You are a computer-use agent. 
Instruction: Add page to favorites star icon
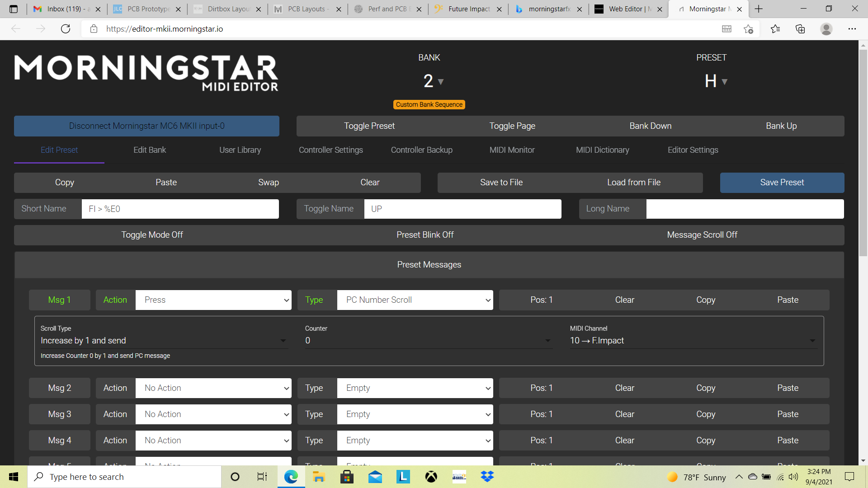coord(748,29)
